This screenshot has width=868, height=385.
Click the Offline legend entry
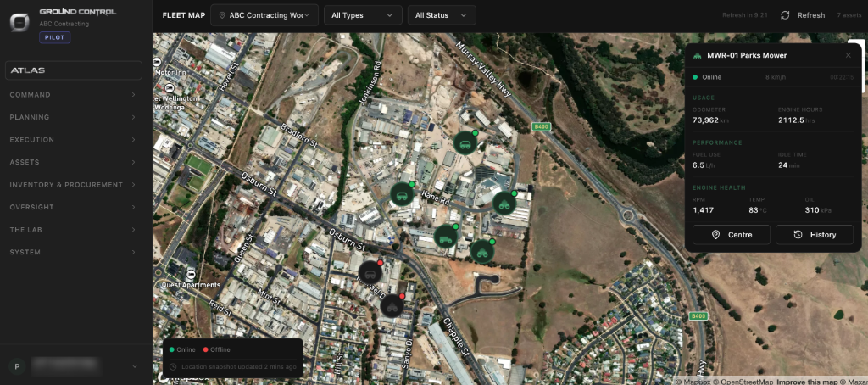click(x=216, y=349)
